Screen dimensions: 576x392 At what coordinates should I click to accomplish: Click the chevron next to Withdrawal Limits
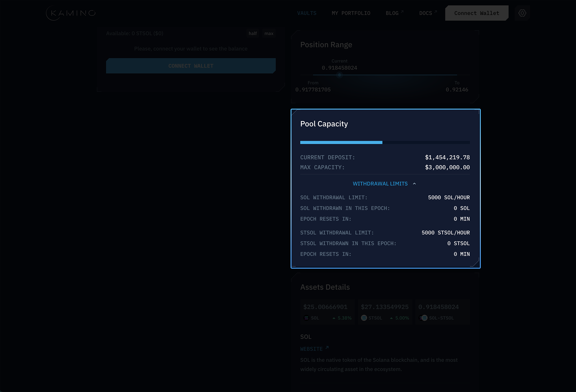pos(414,184)
